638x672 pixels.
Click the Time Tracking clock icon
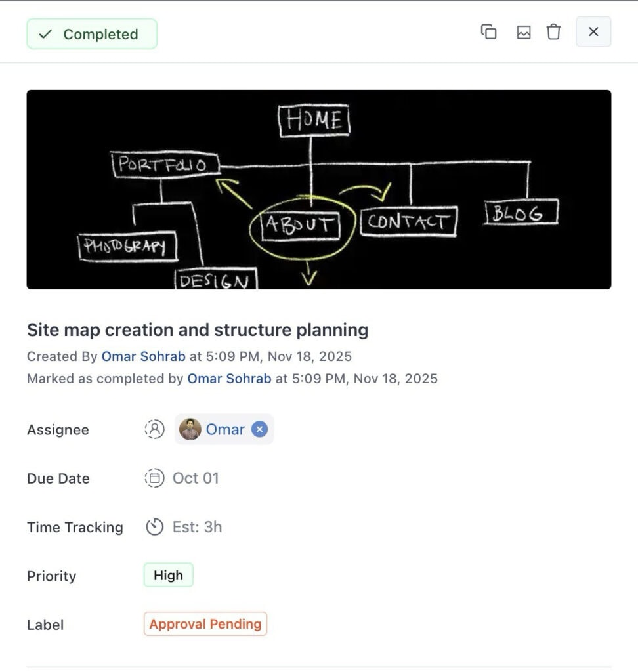[x=154, y=527]
